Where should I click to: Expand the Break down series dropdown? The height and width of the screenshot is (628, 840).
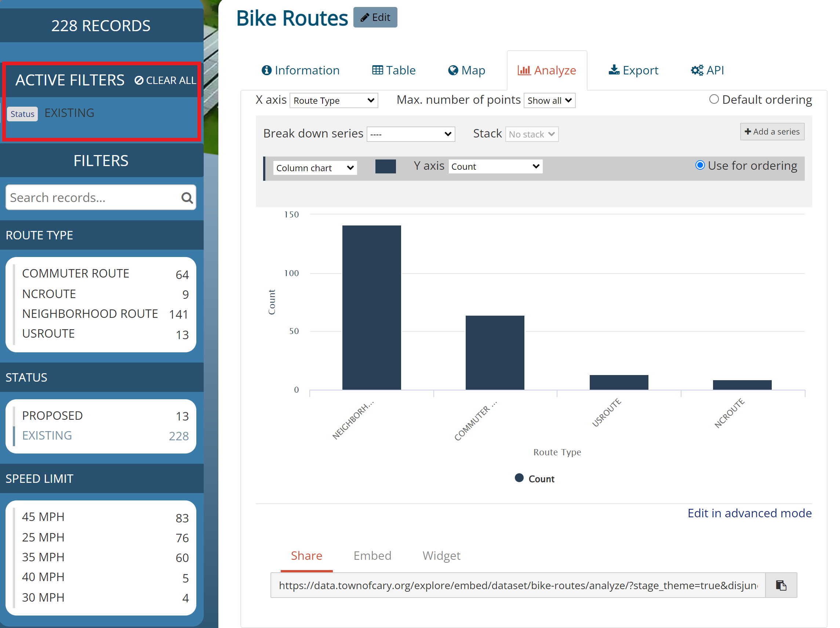411,134
